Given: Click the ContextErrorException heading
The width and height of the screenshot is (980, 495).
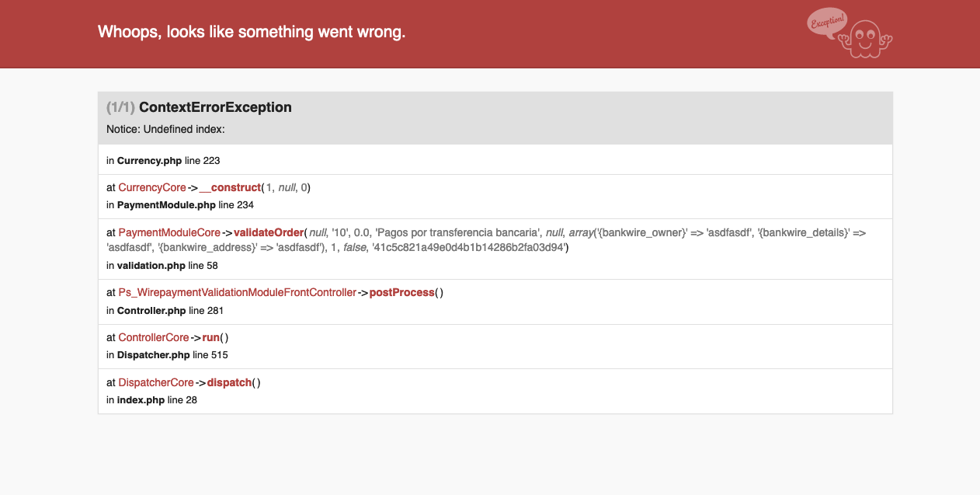Looking at the screenshot, I should [x=215, y=107].
